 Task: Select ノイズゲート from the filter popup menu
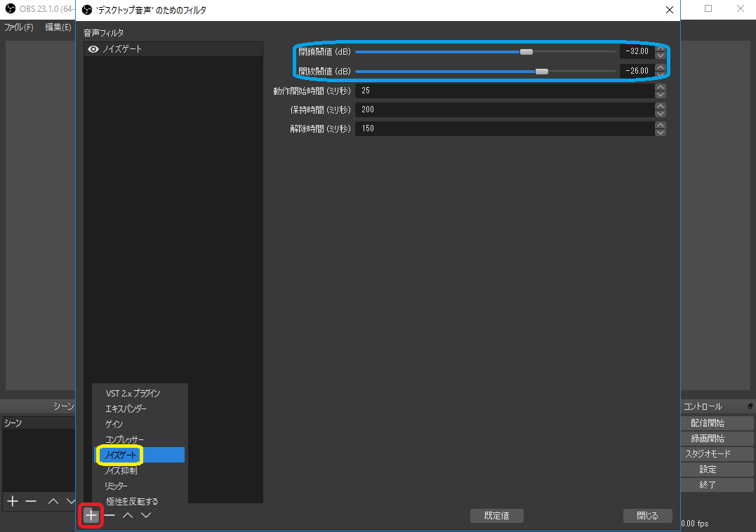coord(121,455)
